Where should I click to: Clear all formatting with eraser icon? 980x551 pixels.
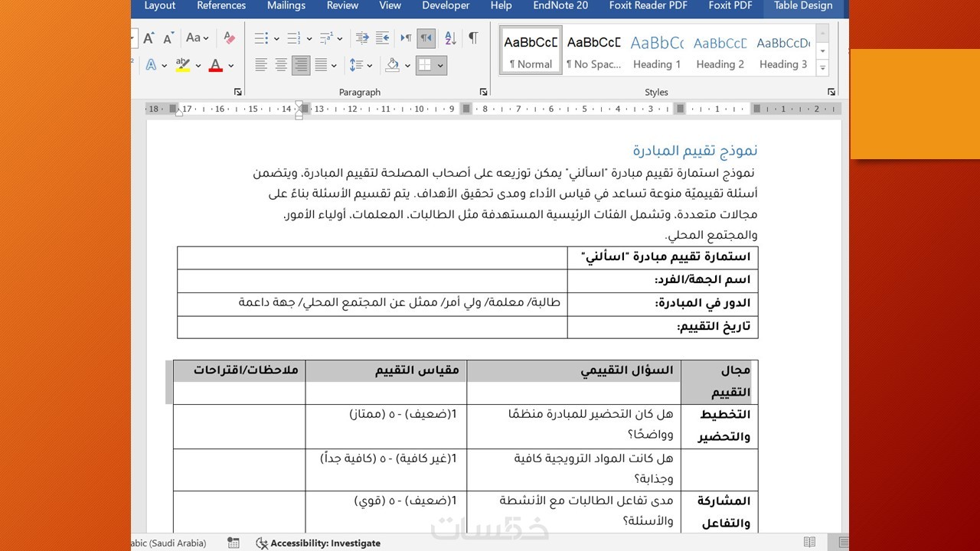click(229, 37)
